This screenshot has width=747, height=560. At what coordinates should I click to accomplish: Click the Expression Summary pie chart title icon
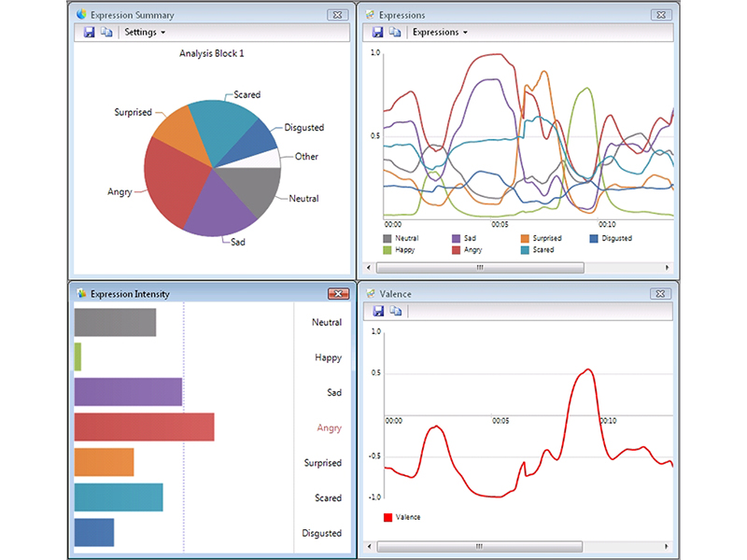pos(81,15)
